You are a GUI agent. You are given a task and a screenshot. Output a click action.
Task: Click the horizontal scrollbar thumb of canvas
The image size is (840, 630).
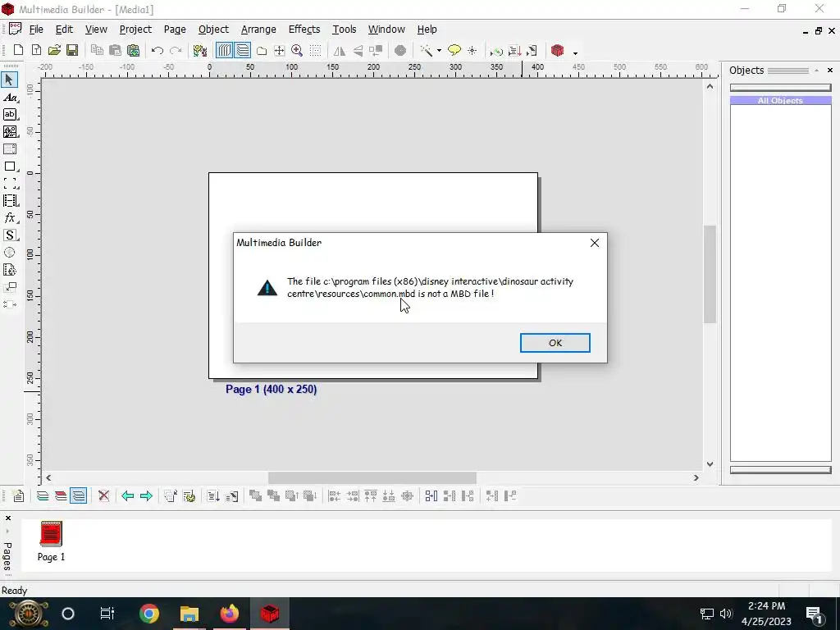coord(372,477)
